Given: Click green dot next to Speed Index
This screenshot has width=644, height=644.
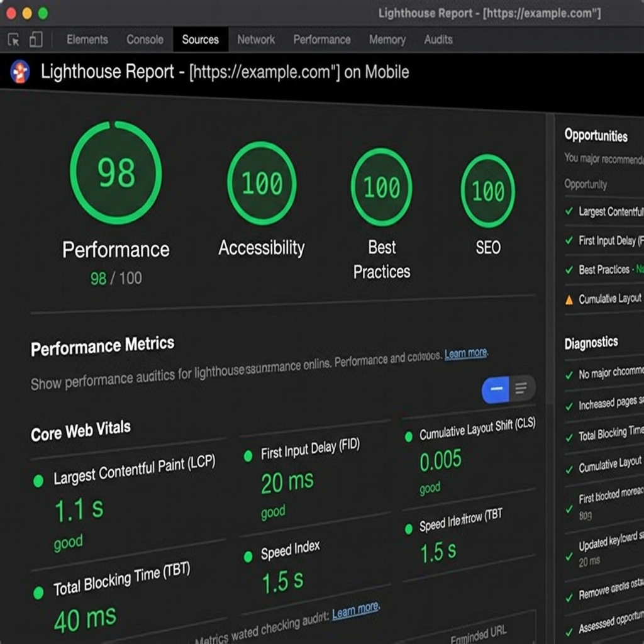Looking at the screenshot, I should (248, 557).
